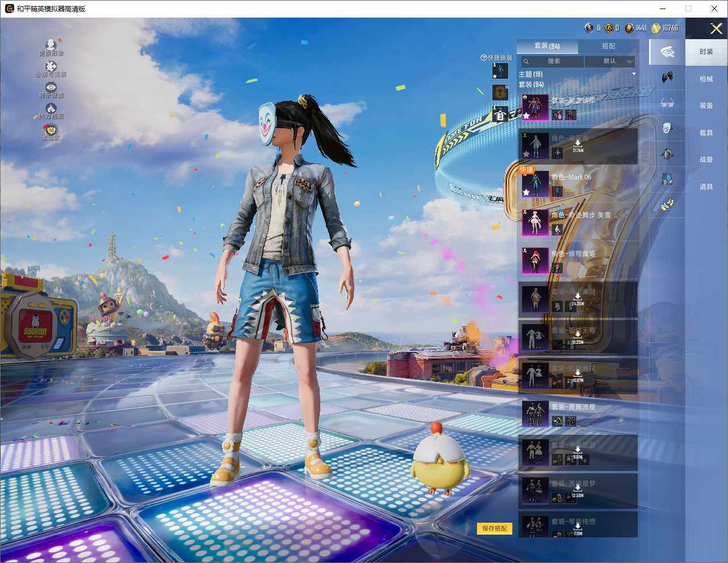Select the glasses category icon
The height and width of the screenshot is (563, 728).
(x=667, y=103)
